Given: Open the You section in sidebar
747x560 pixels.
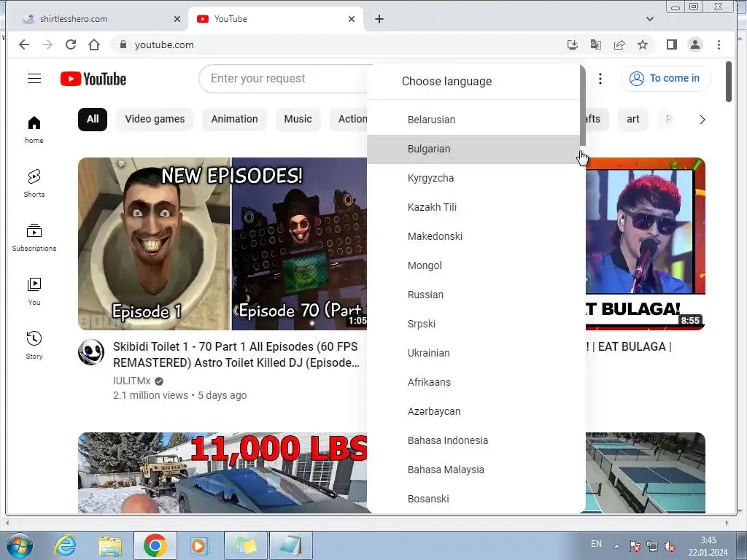Looking at the screenshot, I should pos(34,291).
